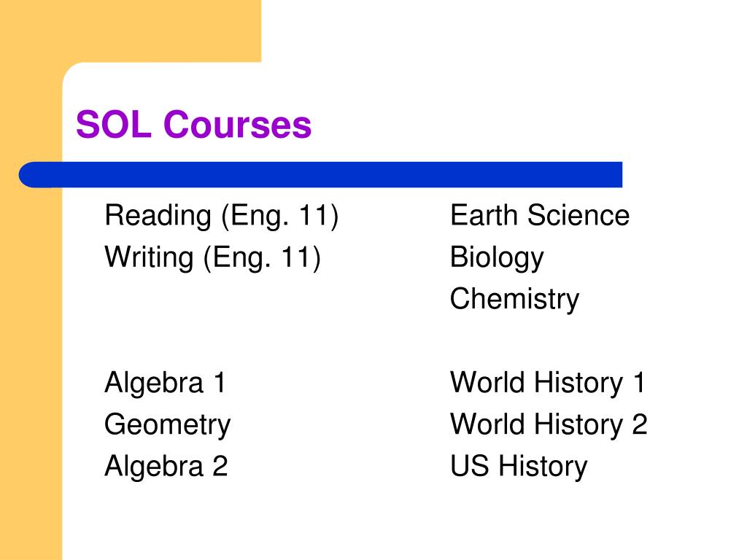Click the Chemistry course text

[x=514, y=300]
